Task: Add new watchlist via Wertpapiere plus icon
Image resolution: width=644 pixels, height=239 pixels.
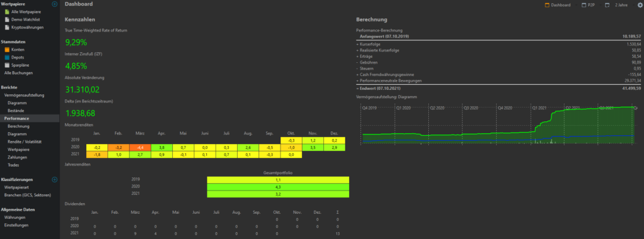Action: pyautogui.click(x=55, y=4)
